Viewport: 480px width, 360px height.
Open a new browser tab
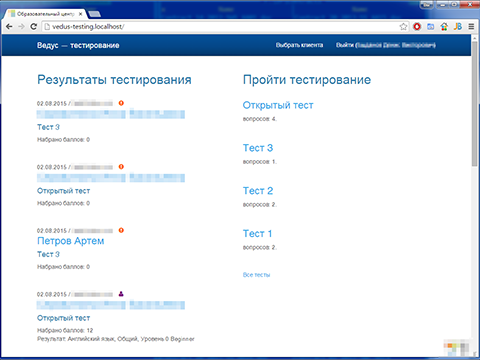tap(95, 14)
